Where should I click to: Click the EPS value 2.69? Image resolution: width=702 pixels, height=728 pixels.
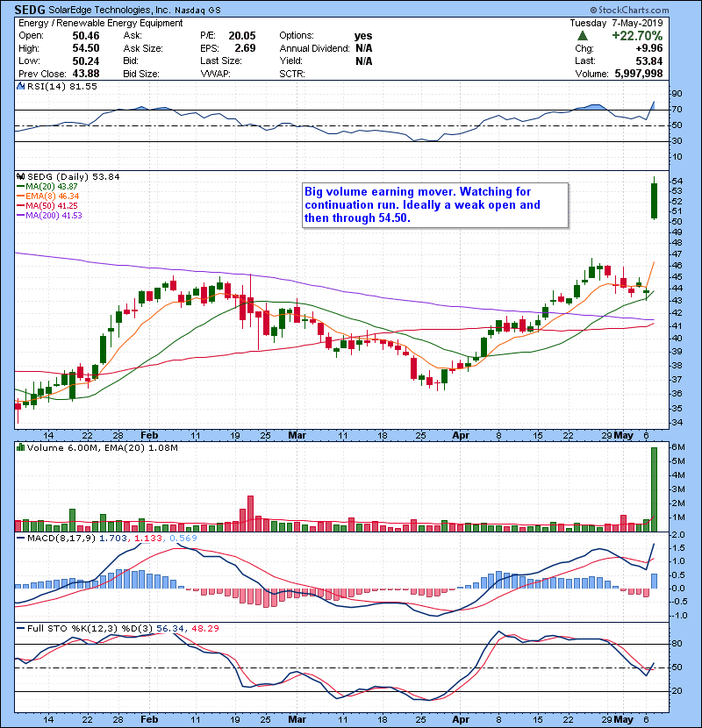pyautogui.click(x=245, y=48)
